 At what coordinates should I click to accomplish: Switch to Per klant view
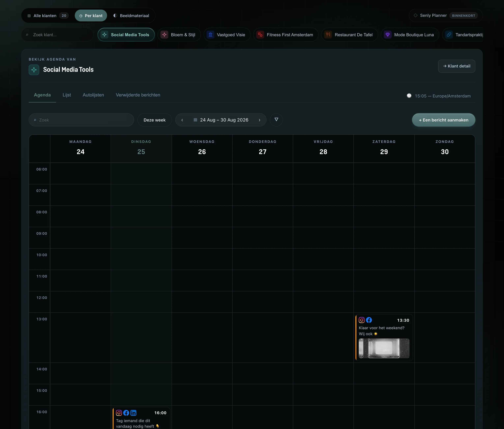point(91,15)
